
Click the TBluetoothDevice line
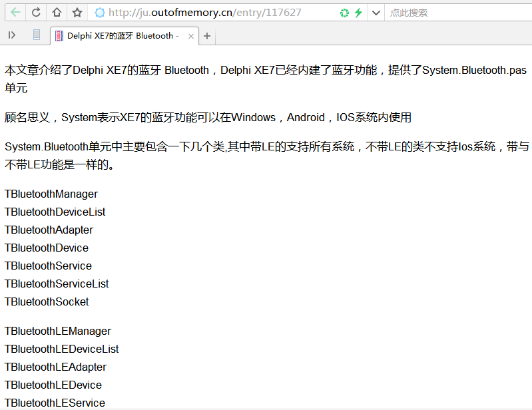pyautogui.click(x=47, y=248)
